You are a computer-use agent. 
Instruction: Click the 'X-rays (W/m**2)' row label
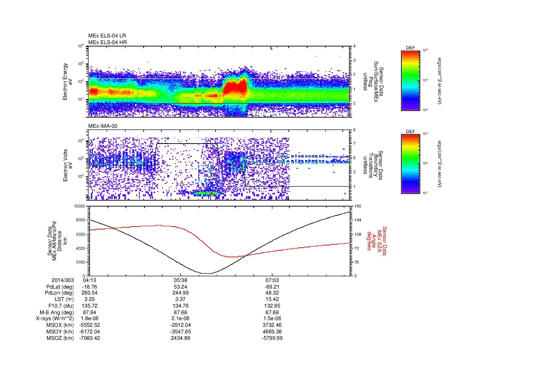[x=55, y=318]
